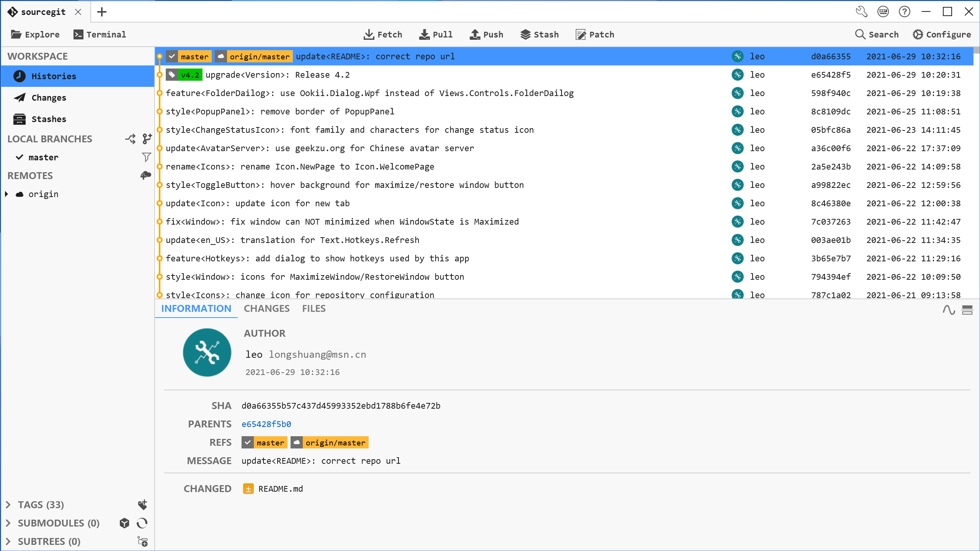Click the author avatar image
The height and width of the screenshot is (551, 980).
pos(207,352)
